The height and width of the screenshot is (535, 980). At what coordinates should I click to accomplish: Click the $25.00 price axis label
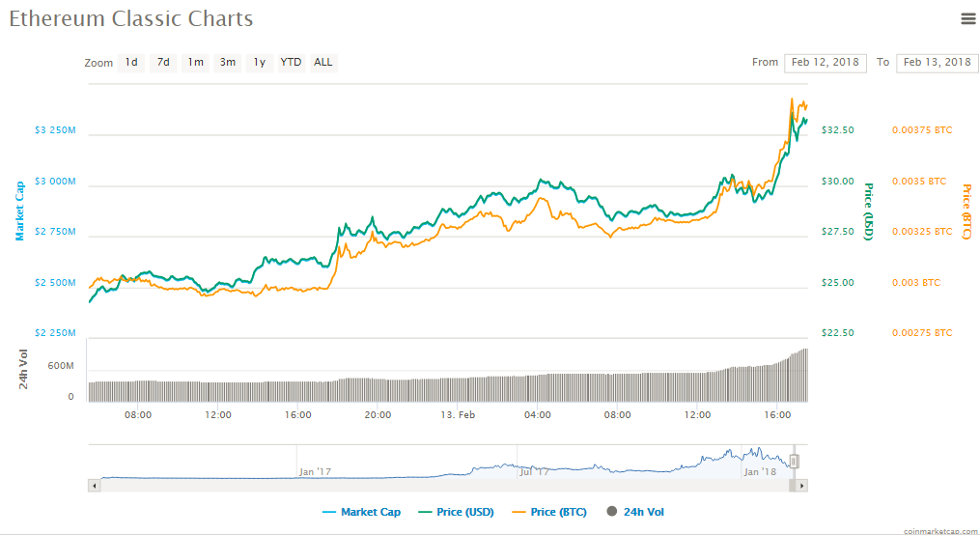click(837, 283)
